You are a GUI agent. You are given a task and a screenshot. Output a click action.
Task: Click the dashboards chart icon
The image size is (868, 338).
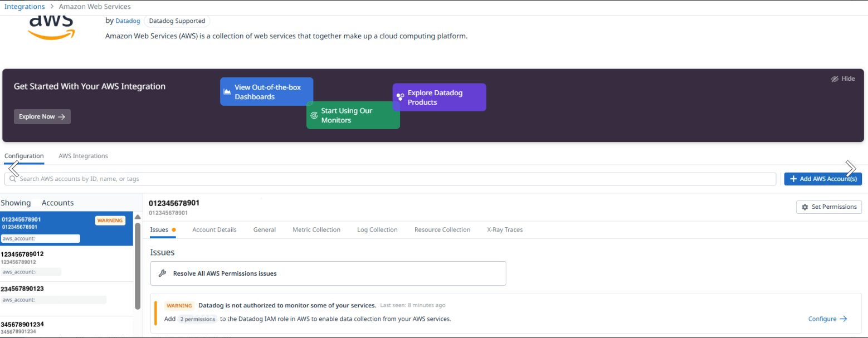[x=227, y=92]
